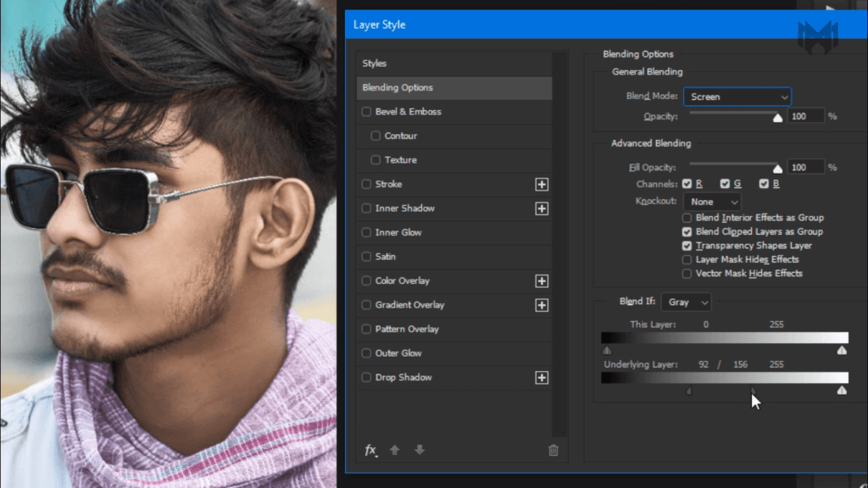The height and width of the screenshot is (488, 868).
Task: Enable the Satin checkbox
Action: 366,257
